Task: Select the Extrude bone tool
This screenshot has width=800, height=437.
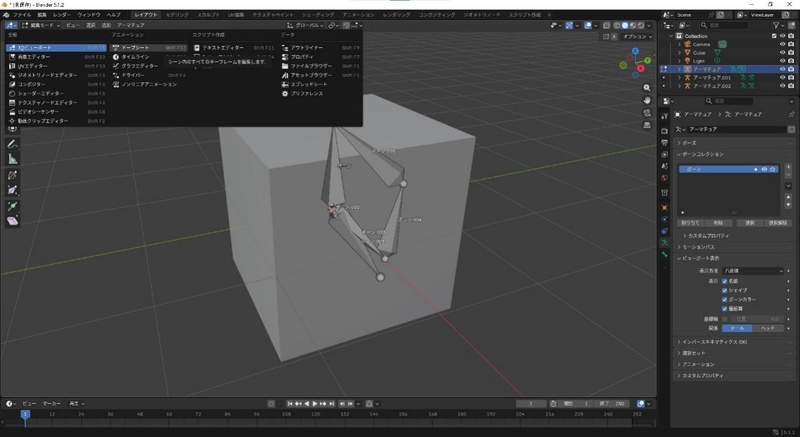Action: (13, 206)
